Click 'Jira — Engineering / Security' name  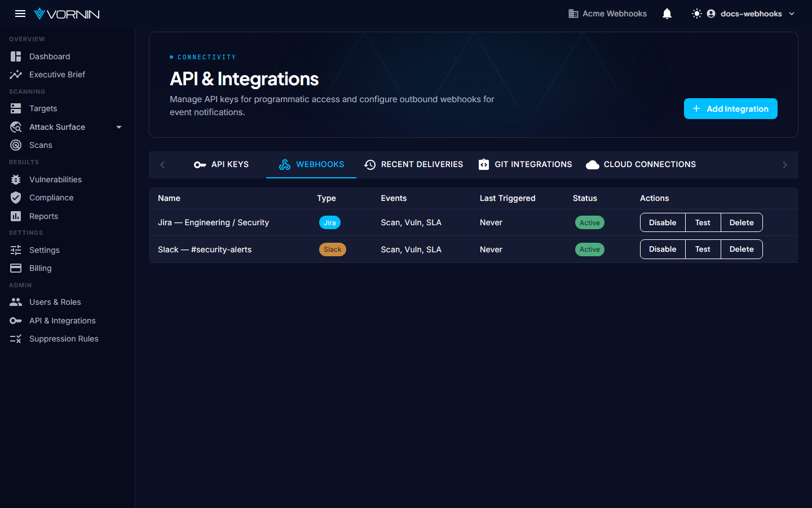pos(213,222)
